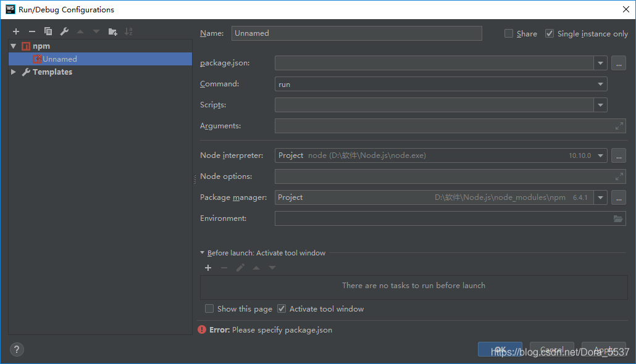Click the wrench Edit Defaults icon
The height and width of the screenshot is (364, 636).
pyautogui.click(x=64, y=31)
